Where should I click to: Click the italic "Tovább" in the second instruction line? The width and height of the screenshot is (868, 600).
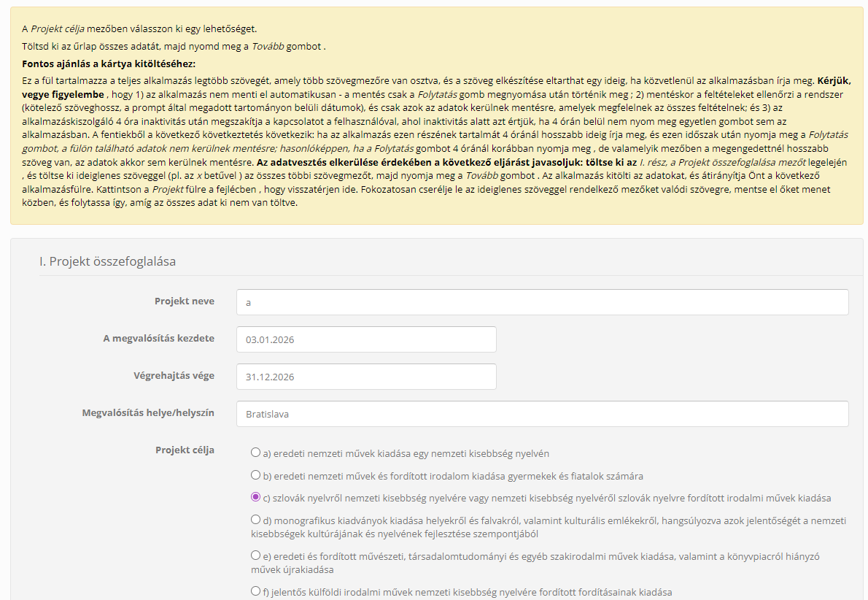coord(268,47)
